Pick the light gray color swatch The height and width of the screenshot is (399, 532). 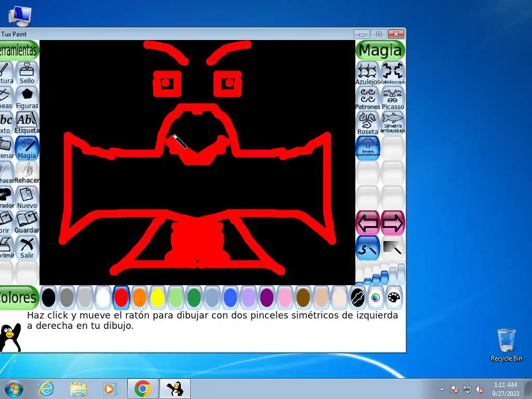85,298
